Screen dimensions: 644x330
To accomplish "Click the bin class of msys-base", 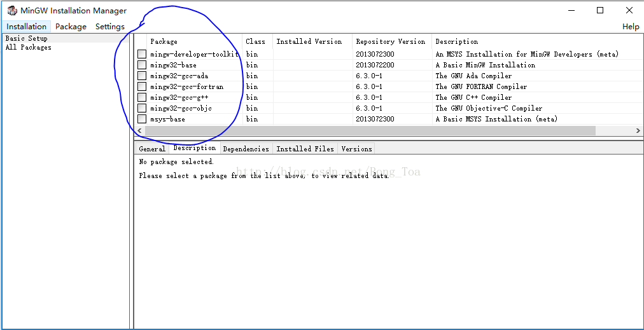I will click(x=252, y=119).
